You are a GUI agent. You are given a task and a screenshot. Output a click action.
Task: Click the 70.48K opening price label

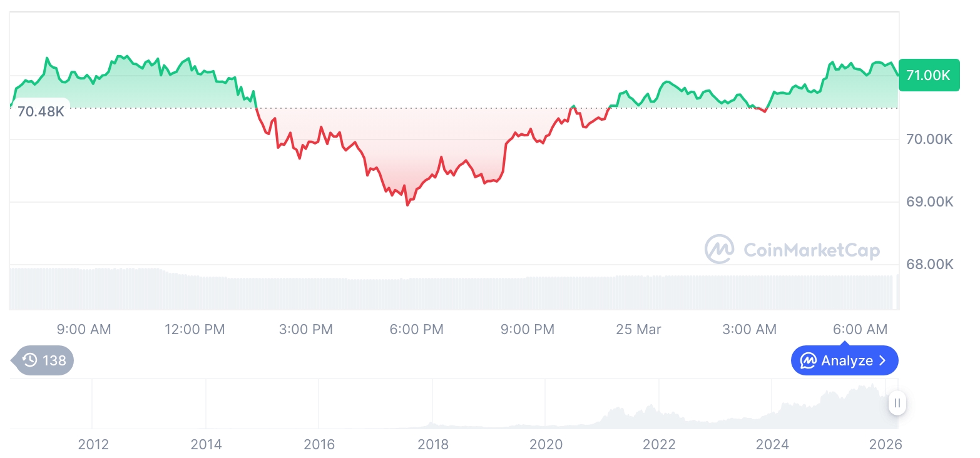[41, 112]
